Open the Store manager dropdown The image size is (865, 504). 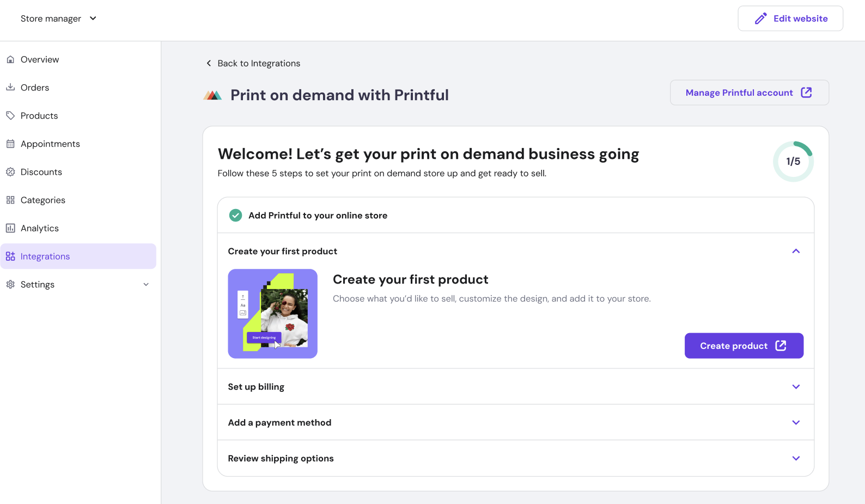tap(58, 19)
